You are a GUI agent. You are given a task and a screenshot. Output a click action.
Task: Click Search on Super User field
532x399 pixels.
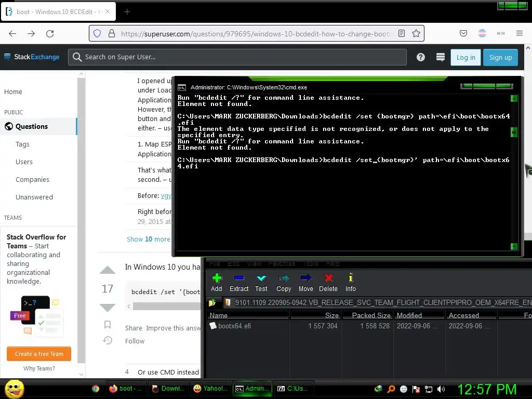click(237, 57)
